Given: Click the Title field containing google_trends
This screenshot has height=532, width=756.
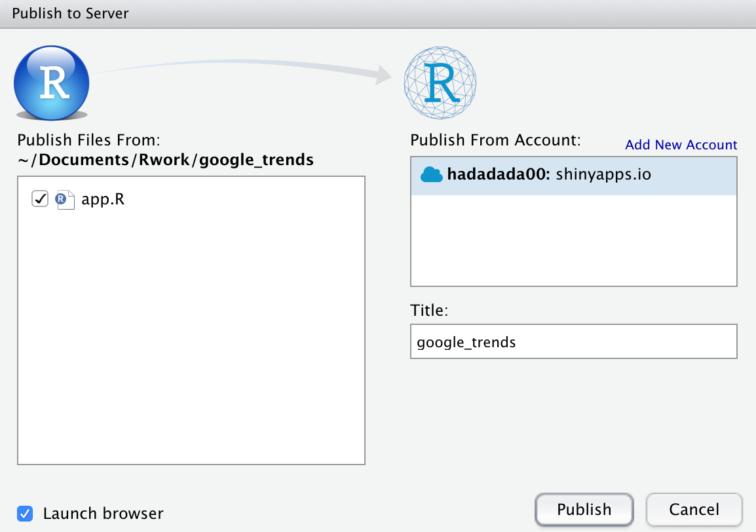Looking at the screenshot, I should tap(574, 341).
